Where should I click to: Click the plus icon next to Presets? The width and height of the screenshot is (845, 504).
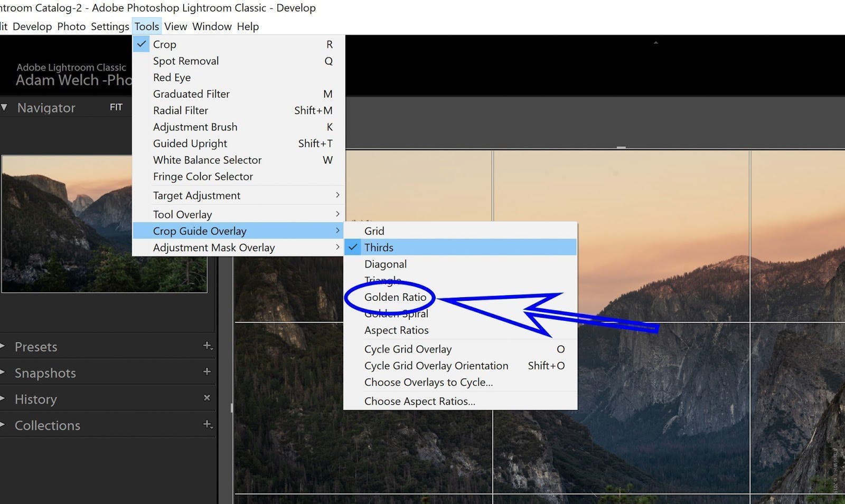click(x=208, y=346)
